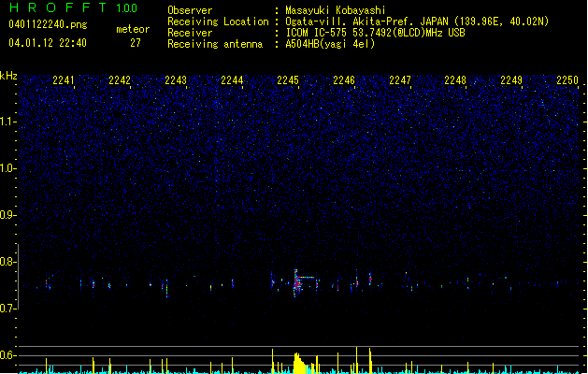Screen dimensions: 588x374
Task: Select the date stamp 04.01.12 22:40
Action: pyautogui.click(x=48, y=43)
